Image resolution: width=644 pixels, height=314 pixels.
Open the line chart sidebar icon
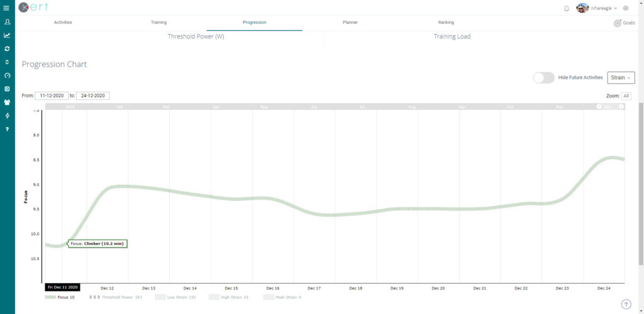(x=7, y=35)
